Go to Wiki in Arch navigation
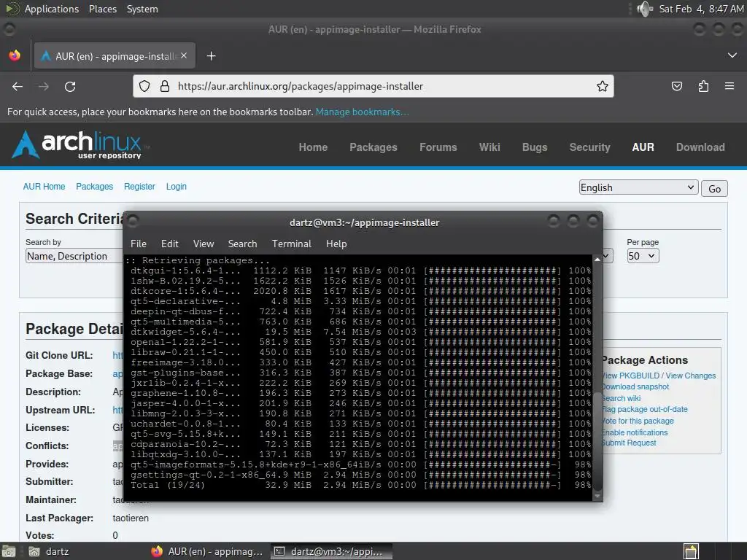This screenshot has width=747, height=560. tap(489, 147)
